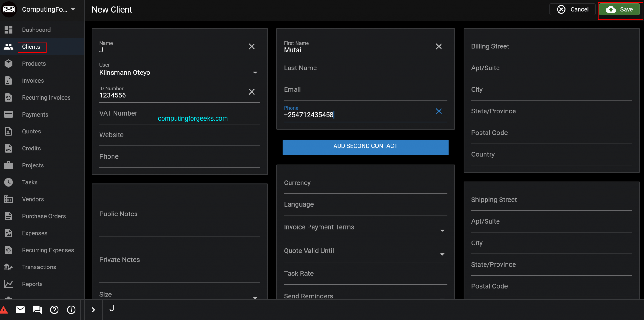
Task: Save the new client
Action: (619, 9)
